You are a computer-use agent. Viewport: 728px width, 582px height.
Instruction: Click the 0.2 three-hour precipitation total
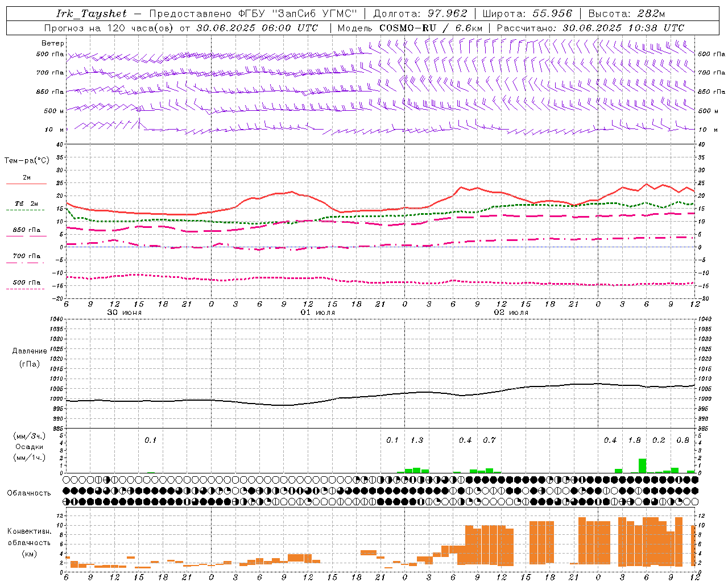[659, 440]
